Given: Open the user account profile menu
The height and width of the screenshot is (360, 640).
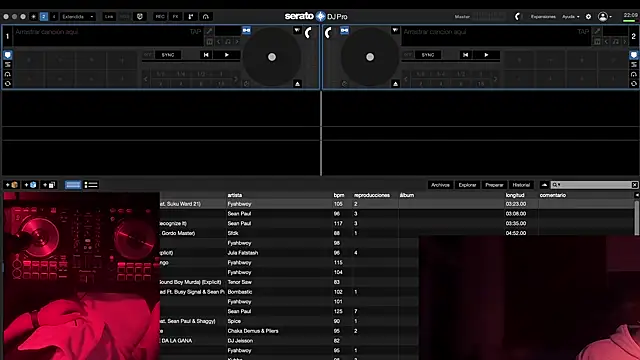Looking at the screenshot, I should tap(604, 17).
